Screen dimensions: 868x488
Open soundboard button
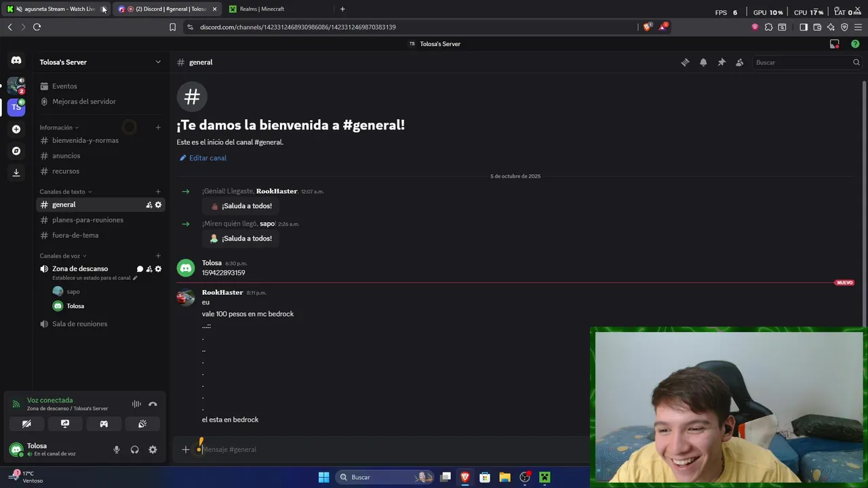[x=142, y=424]
